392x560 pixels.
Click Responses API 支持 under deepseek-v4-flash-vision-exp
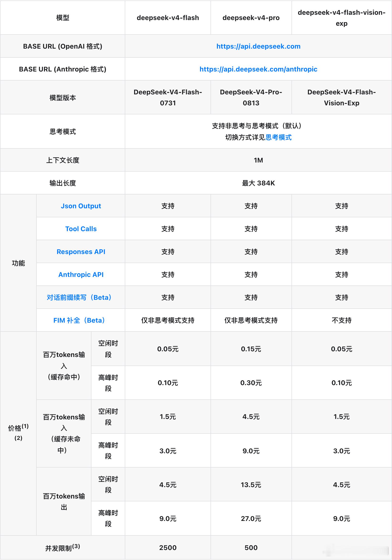(x=342, y=252)
